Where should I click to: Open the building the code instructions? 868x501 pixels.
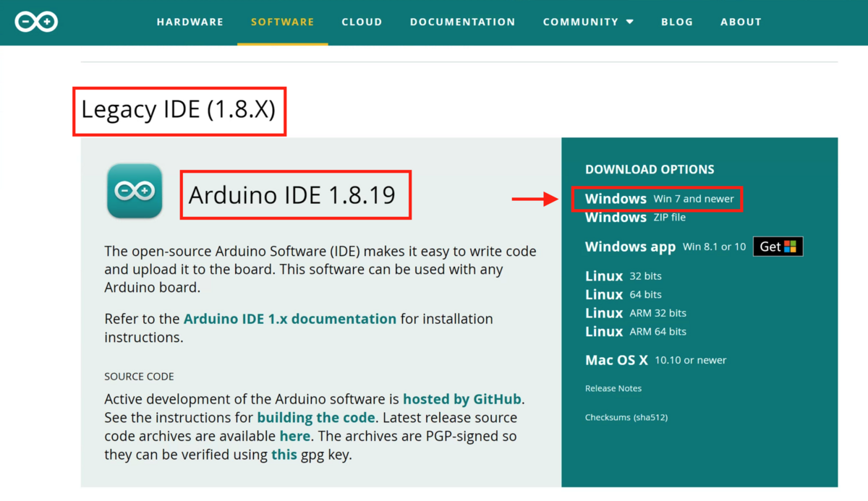(x=316, y=418)
